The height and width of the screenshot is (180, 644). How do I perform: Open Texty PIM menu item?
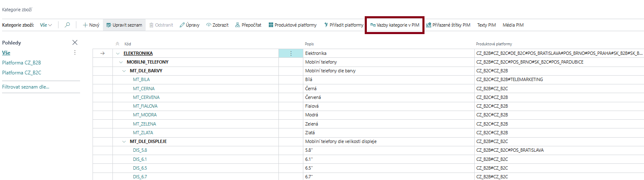pyautogui.click(x=486, y=25)
